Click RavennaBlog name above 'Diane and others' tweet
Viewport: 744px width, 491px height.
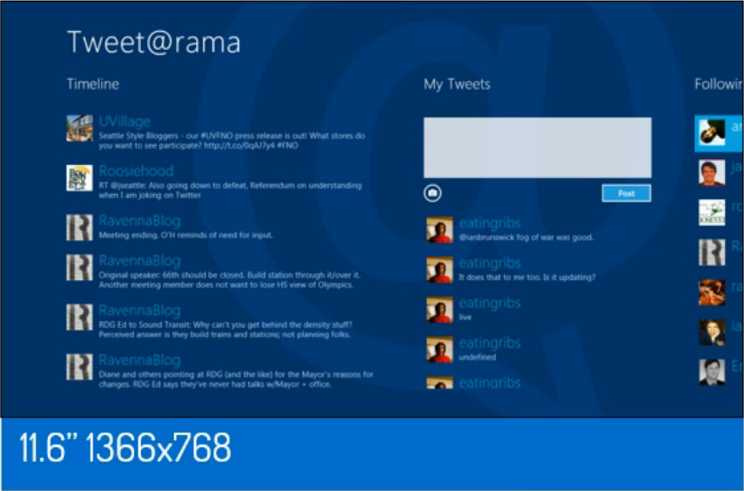click(x=140, y=360)
